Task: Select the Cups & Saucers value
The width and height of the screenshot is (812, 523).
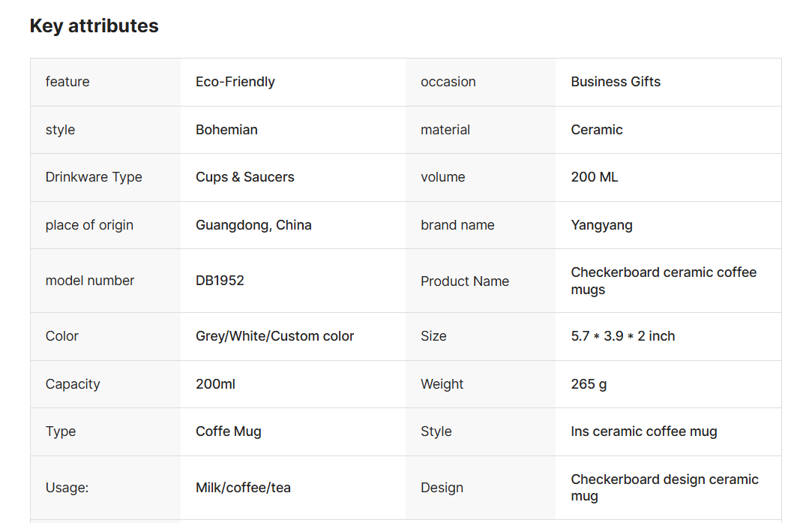Action: pos(244,177)
